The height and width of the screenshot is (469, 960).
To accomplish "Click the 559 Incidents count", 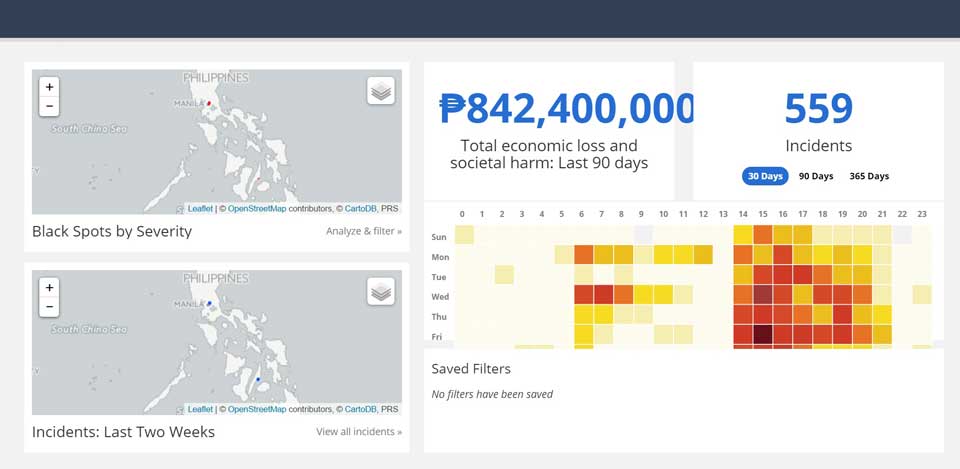I will pyautogui.click(x=818, y=109).
